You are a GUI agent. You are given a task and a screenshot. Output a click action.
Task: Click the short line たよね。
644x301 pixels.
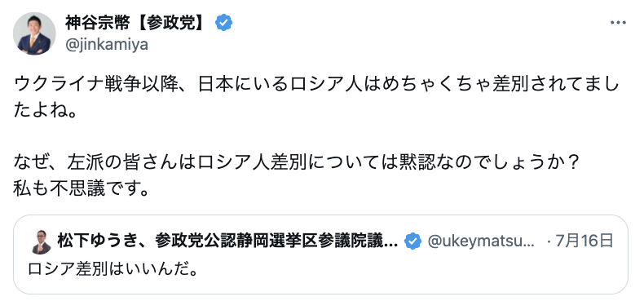point(46,110)
